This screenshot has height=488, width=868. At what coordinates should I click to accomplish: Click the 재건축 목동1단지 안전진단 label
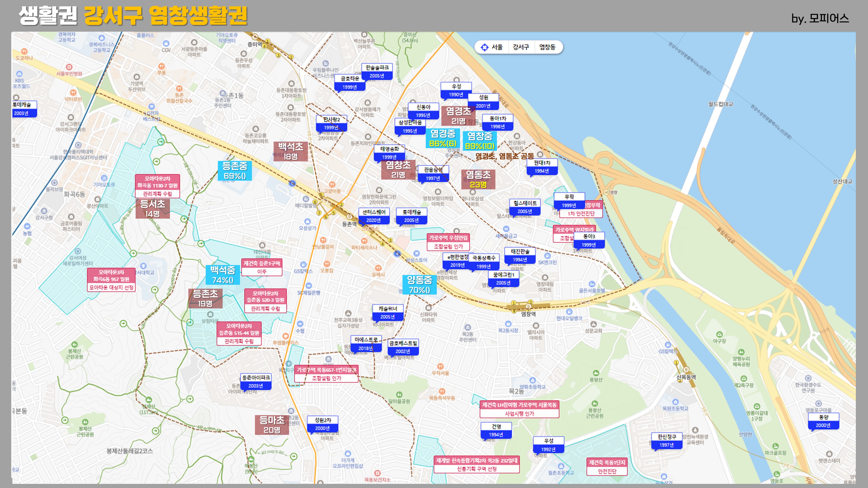click(607, 467)
